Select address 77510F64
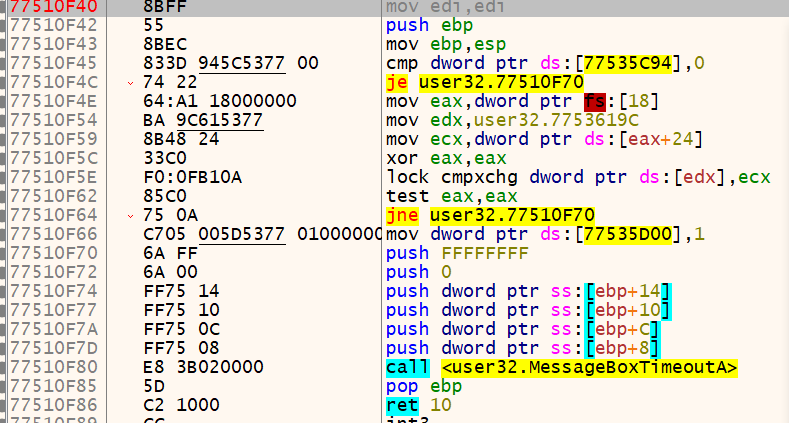The image size is (789, 423). tap(54, 215)
